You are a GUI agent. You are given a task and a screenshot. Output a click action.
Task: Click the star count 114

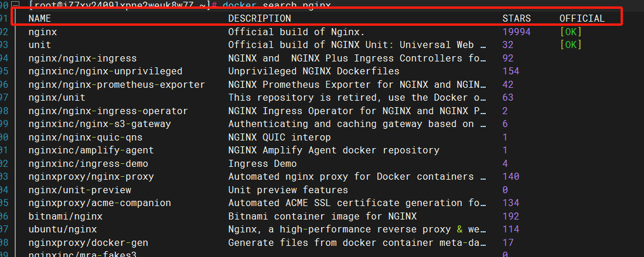[x=511, y=229]
